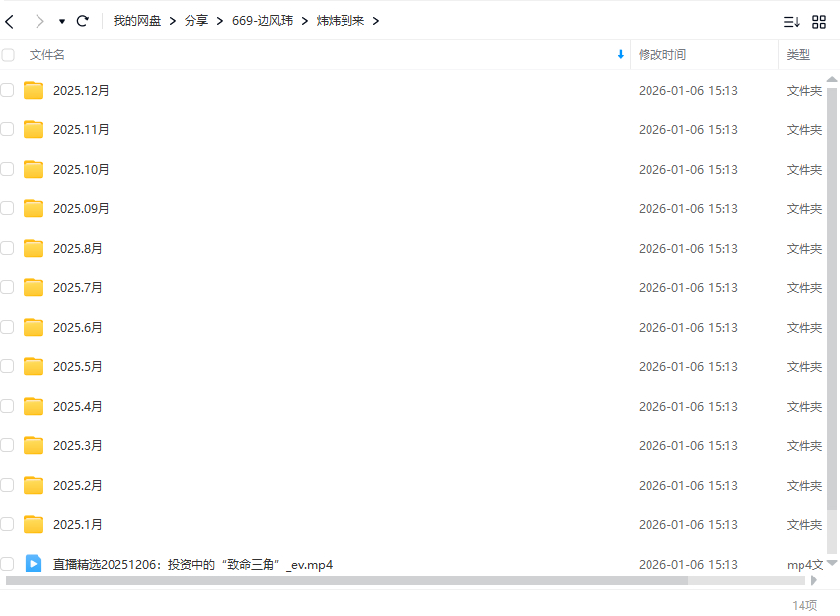
Task: Open the 2025.12月 folder icon
Action: coord(34,91)
